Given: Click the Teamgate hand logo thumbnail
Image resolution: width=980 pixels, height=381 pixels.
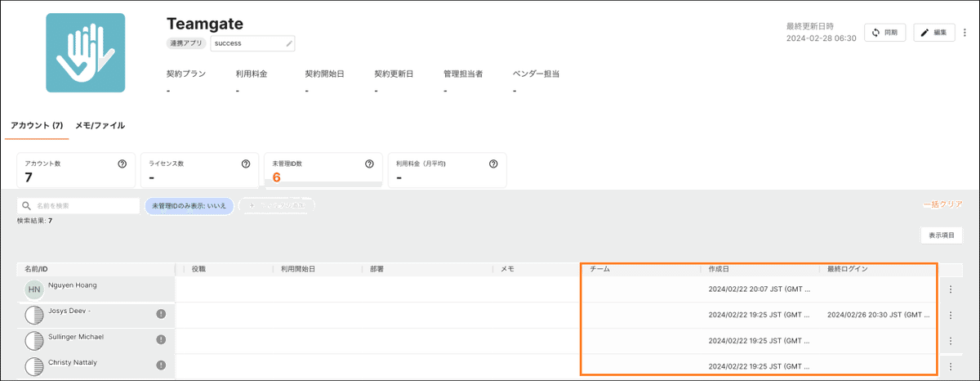Looking at the screenshot, I should click(86, 52).
